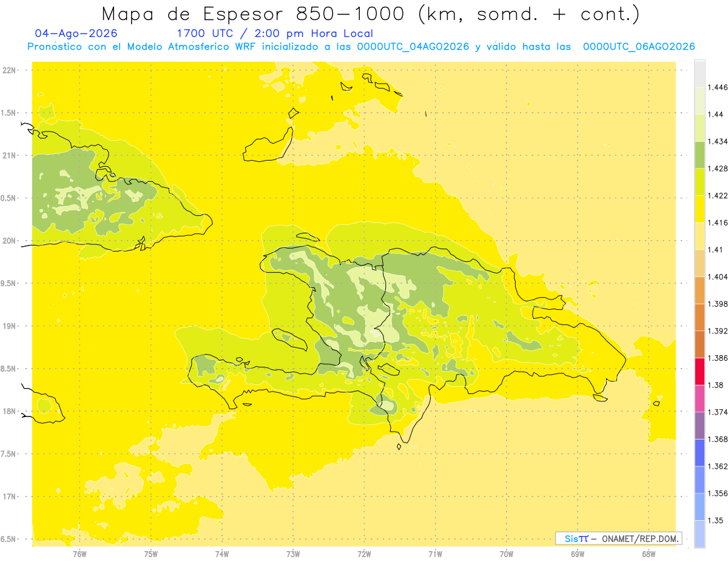This screenshot has width=728, height=562.
Task: Click the "19N" latitude label
Action: click(9, 326)
